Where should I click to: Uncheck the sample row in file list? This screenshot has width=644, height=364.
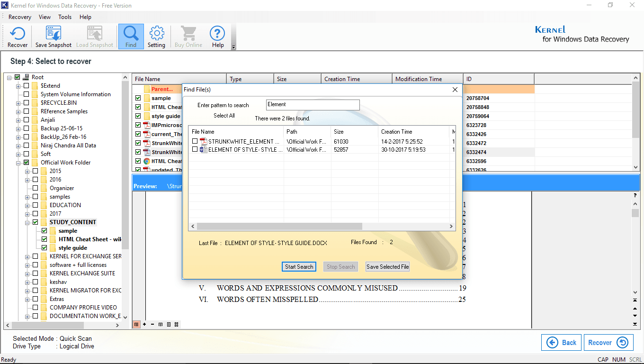[x=138, y=98]
